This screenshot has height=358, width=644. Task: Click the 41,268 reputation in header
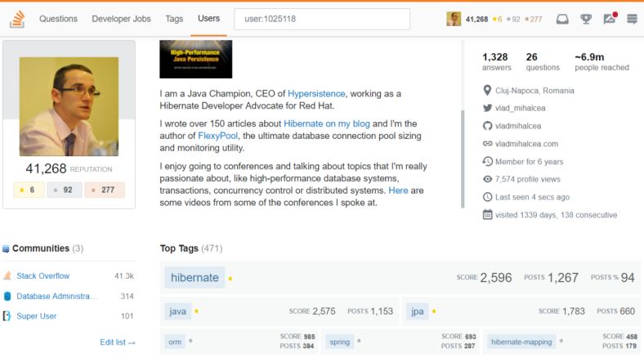[476, 19]
